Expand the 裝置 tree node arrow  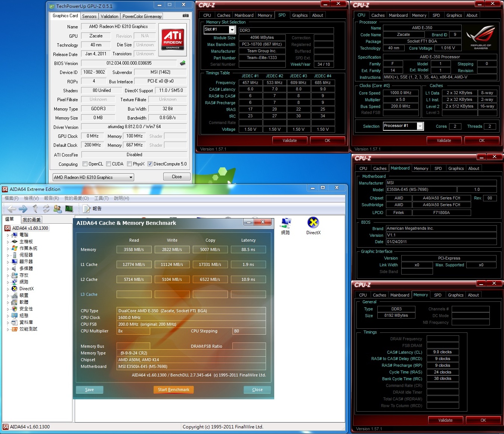(8, 296)
